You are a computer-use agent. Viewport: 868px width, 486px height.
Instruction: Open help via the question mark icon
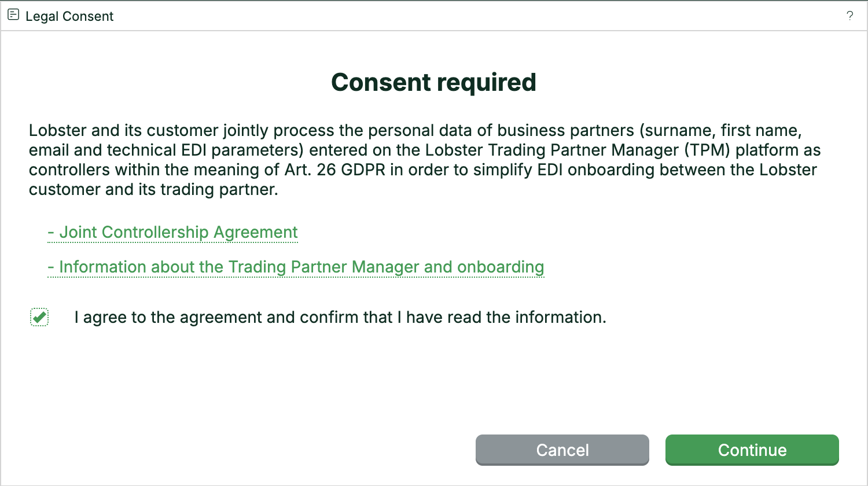tap(849, 16)
